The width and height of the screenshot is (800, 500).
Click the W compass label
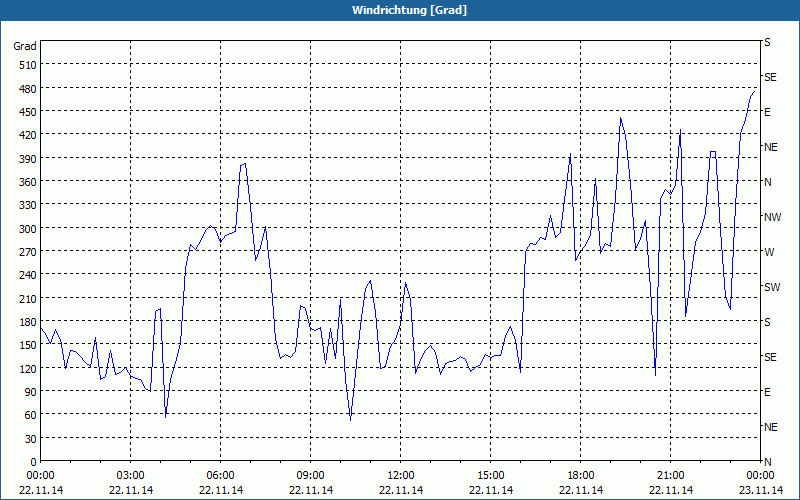(x=769, y=252)
